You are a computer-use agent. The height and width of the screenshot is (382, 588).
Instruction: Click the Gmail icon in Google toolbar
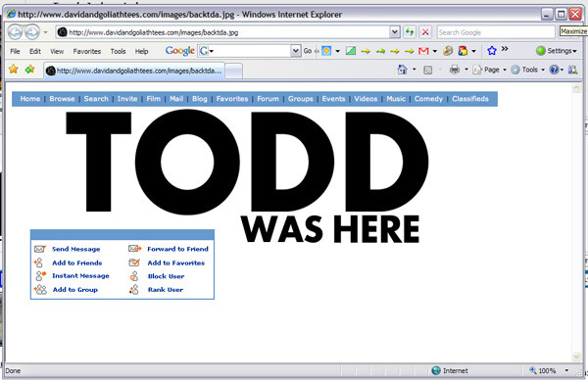coord(423,51)
